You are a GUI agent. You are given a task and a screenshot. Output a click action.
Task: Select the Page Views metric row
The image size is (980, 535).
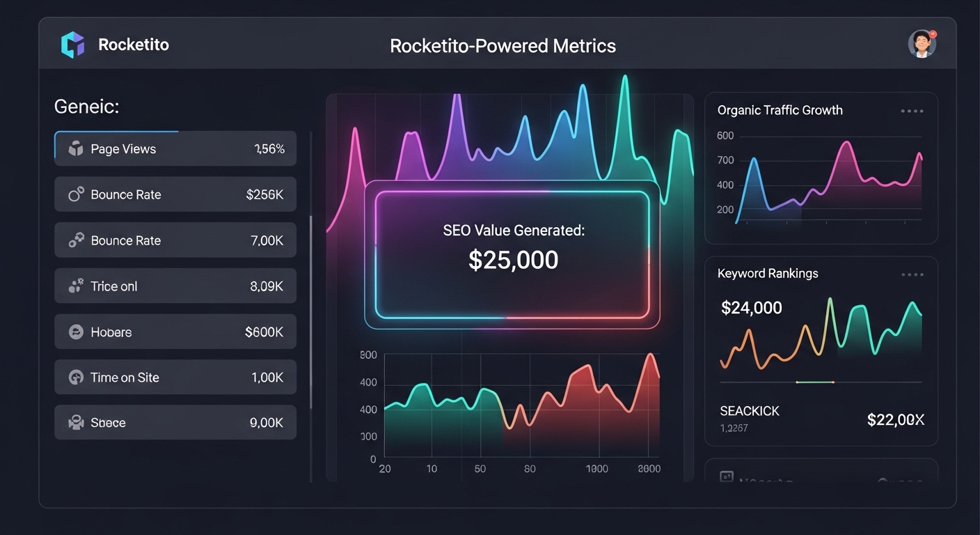[175, 148]
